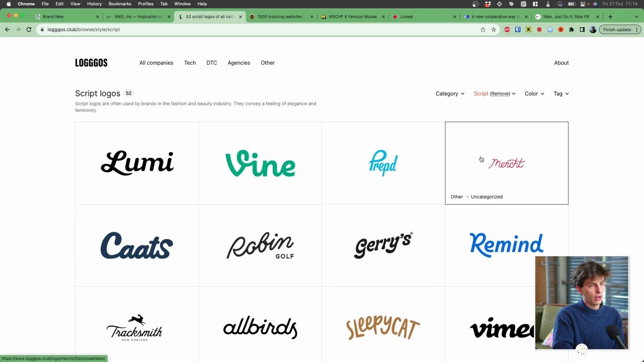Click the orange plus extension icon

point(560,30)
